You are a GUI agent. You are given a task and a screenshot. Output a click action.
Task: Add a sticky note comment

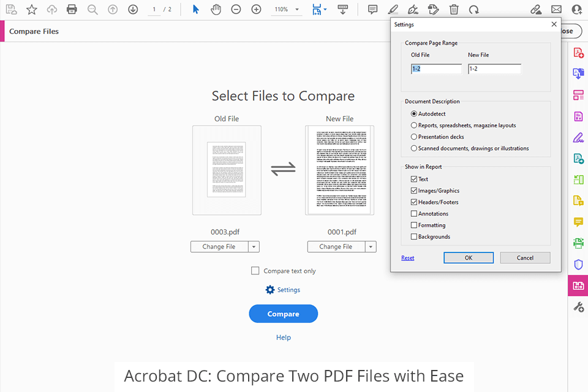pos(372,9)
